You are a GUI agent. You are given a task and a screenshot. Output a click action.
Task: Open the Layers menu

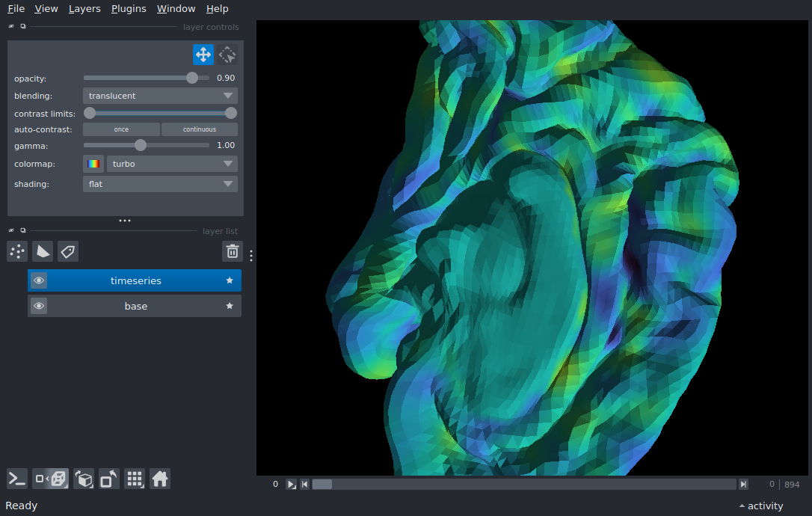point(84,9)
